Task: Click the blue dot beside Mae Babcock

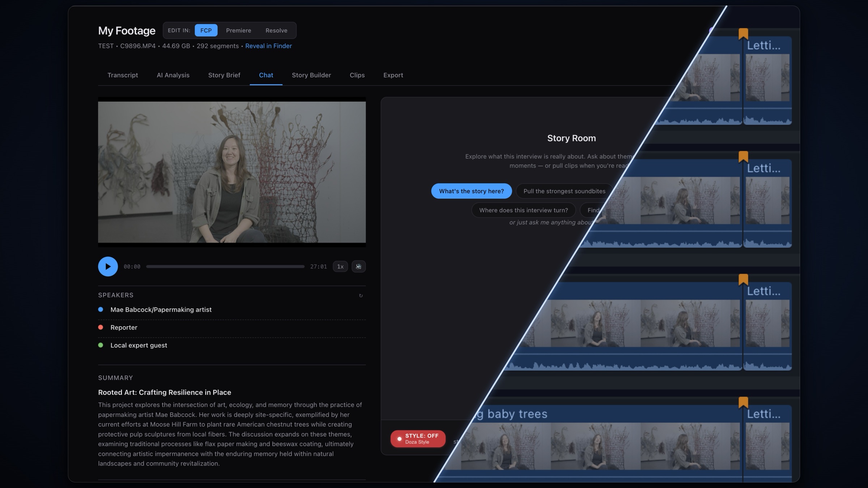Action: tap(101, 309)
